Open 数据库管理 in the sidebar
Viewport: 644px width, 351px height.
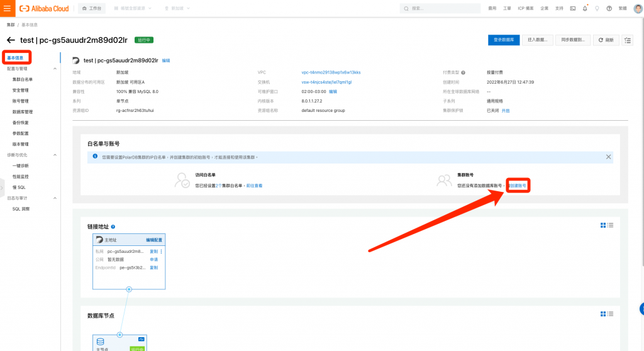point(22,112)
